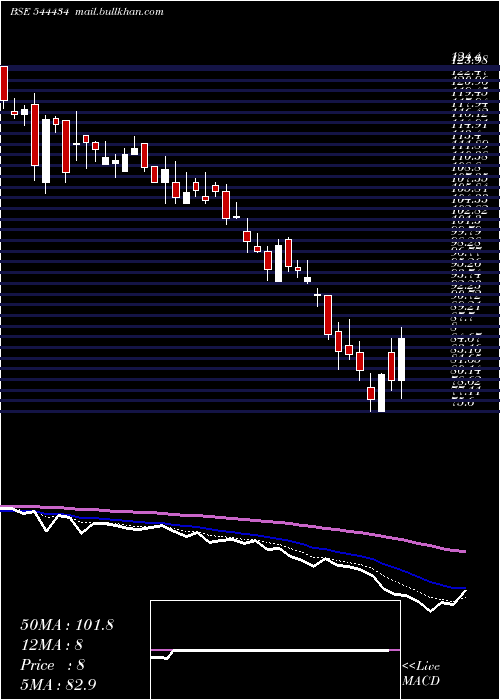Select the 50MA : 101.8 readout

pyautogui.click(x=67, y=625)
